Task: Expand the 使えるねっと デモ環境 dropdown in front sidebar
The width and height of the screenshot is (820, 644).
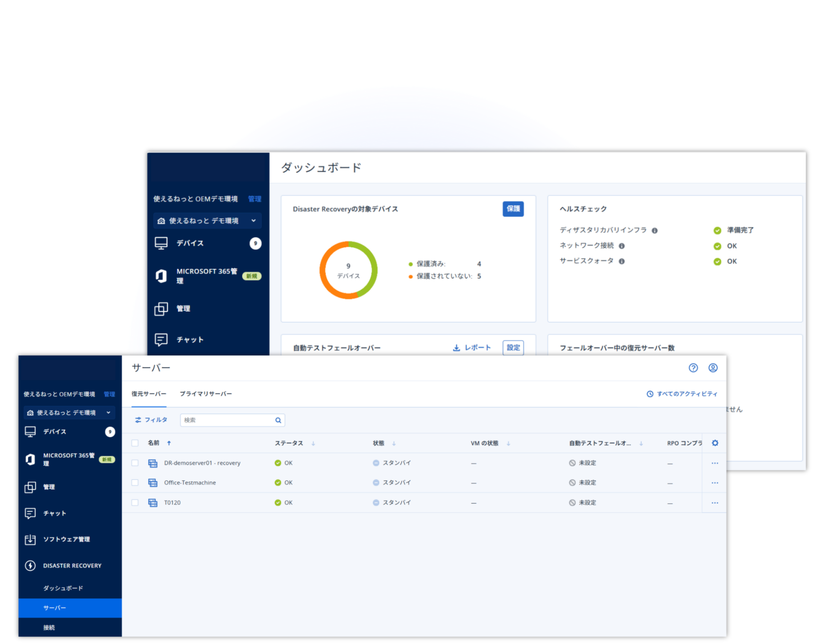Action: click(108, 413)
